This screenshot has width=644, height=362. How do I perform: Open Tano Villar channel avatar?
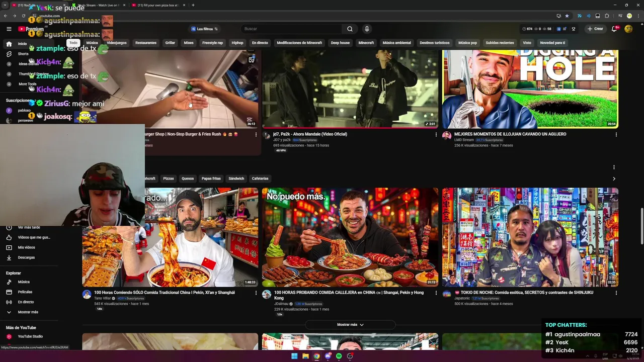coord(87,294)
